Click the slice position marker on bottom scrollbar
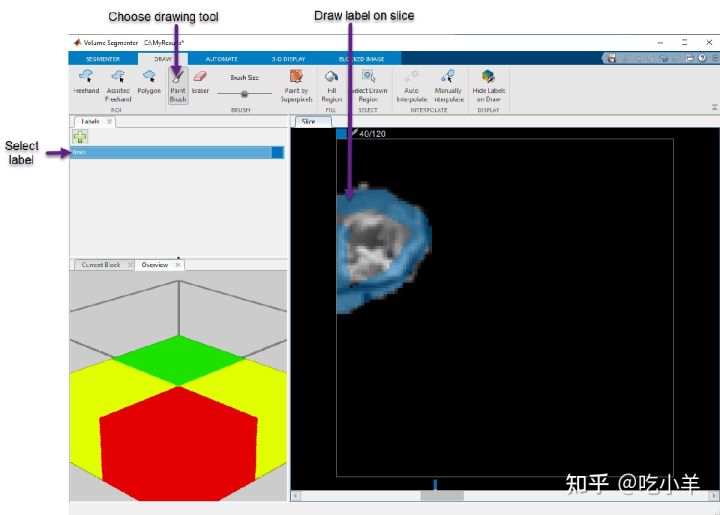Viewport: 720px width, 515px height. (x=435, y=485)
